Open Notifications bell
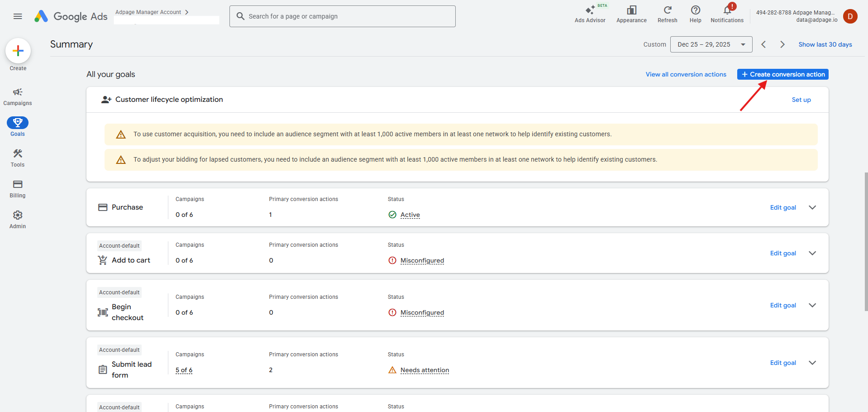The height and width of the screenshot is (412, 868). 727,14
